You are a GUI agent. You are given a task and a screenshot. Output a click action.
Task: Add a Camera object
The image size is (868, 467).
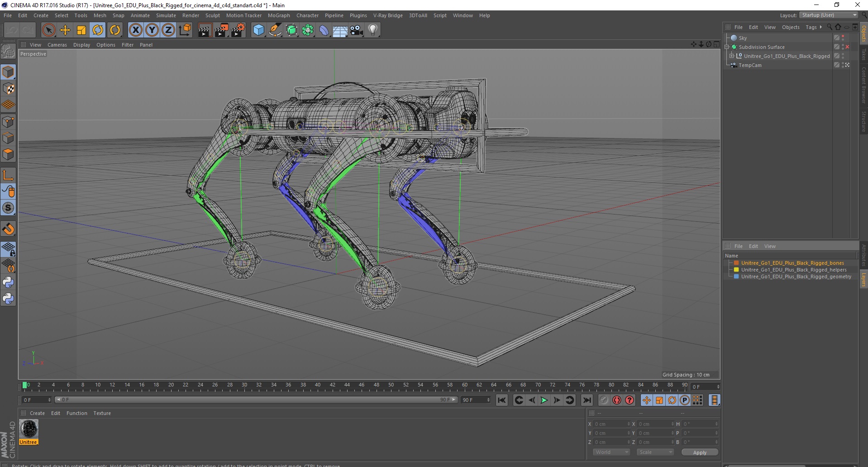[357, 30]
